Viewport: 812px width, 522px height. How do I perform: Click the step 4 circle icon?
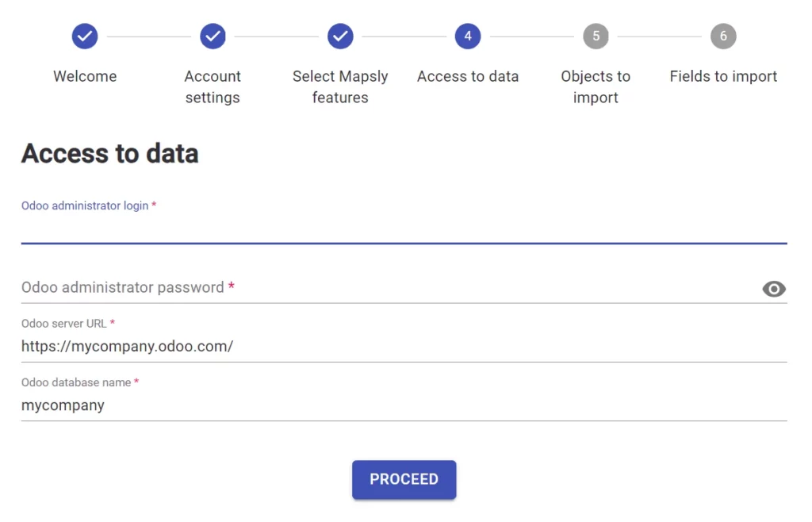[468, 36]
